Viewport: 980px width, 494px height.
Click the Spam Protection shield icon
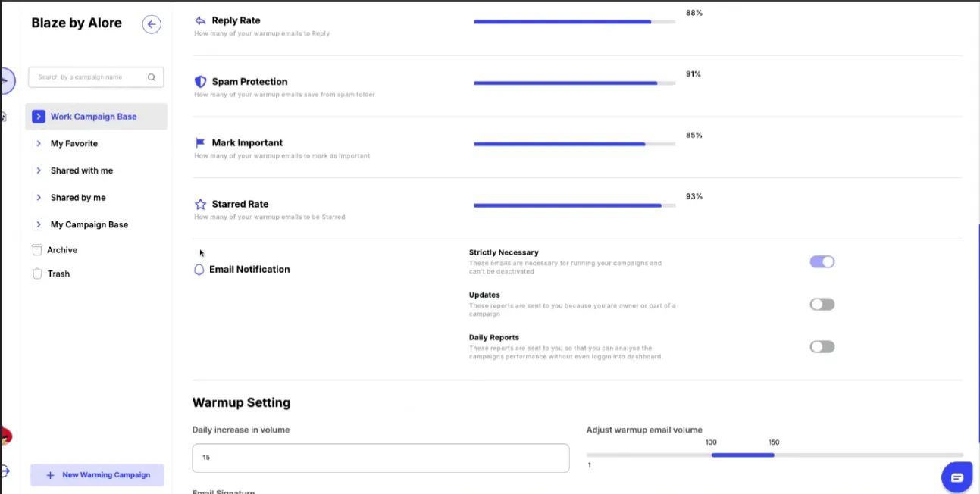[x=199, y=81]
